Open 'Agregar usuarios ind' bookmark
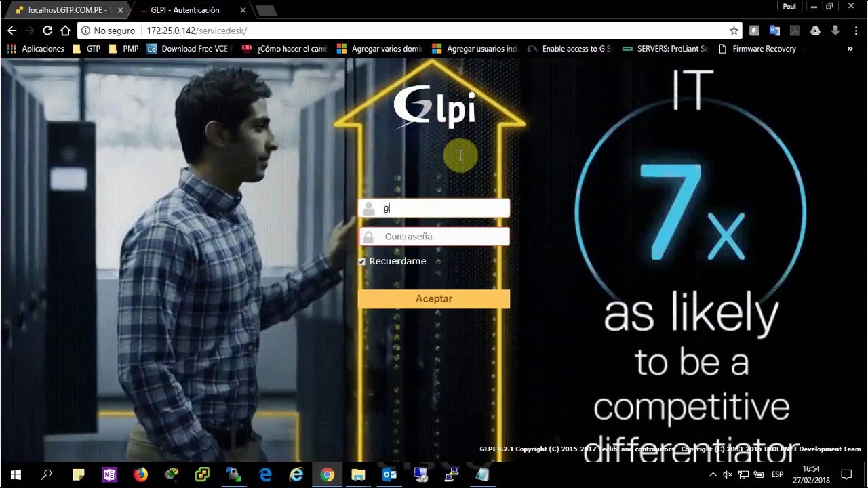This screenshot has height=488, width=868. tap(475, 49)
